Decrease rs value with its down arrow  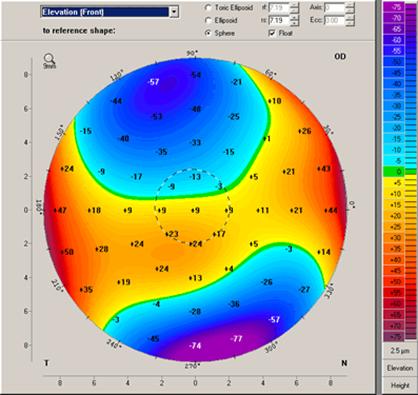click(295, 23)
